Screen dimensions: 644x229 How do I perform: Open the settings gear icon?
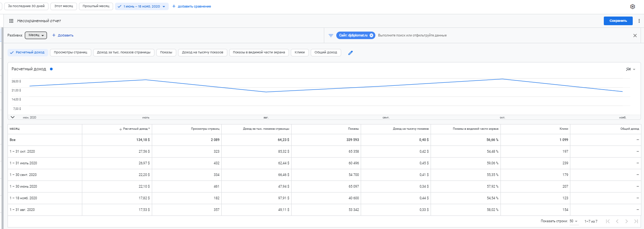(633, 6)
